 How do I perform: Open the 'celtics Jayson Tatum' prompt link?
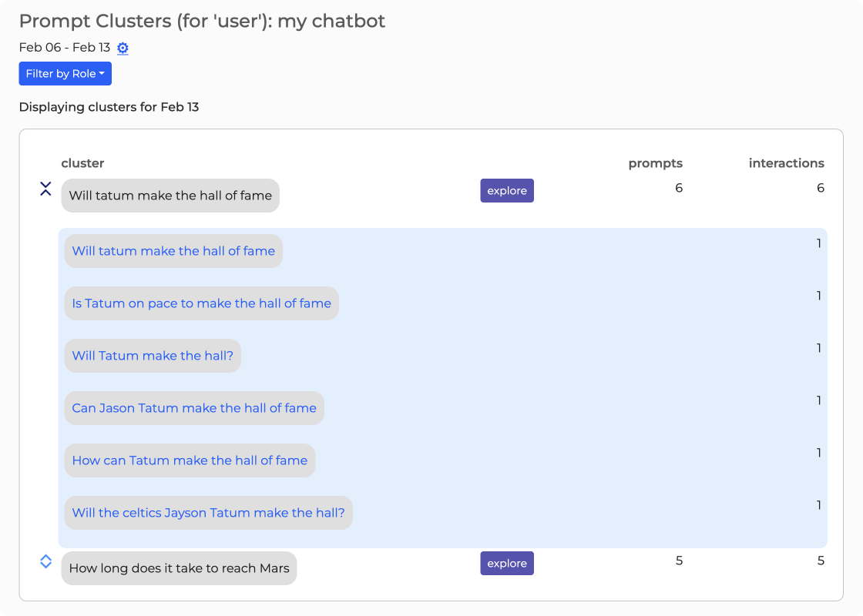click(208, 513)
